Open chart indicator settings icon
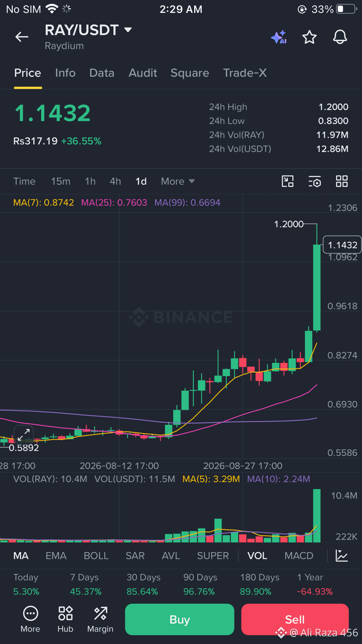This screenshot has width=362, height=644. (x=315, y=181)
